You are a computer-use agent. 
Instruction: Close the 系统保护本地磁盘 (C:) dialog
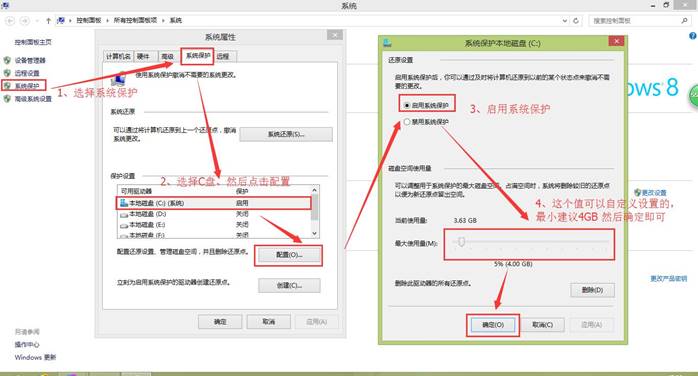click(616, 41)
